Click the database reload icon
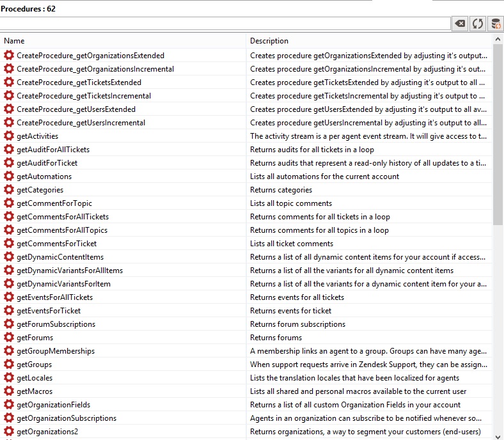504x440 pixels. coord(495,24)
